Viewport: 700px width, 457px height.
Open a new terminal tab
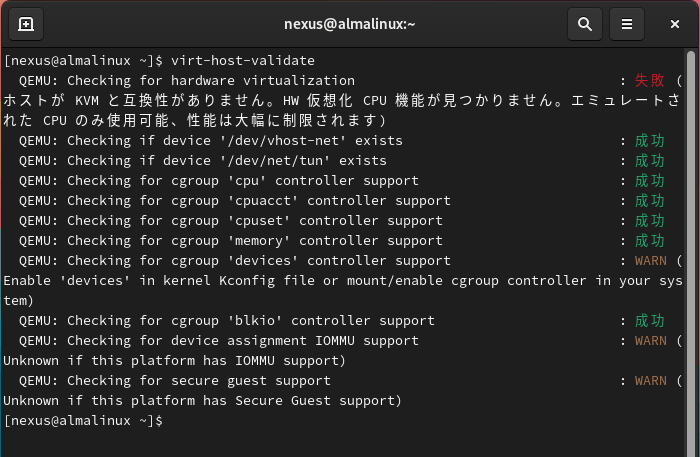point(26,24)
